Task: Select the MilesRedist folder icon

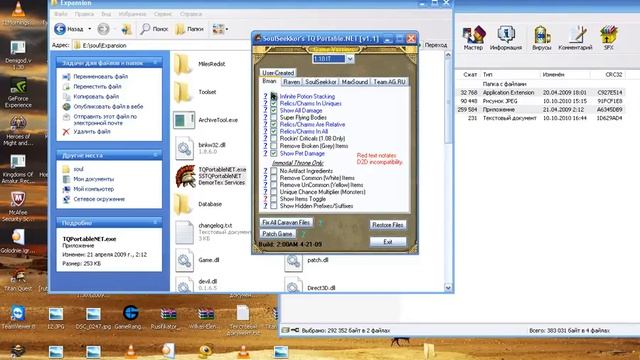Action: [182, 64]
